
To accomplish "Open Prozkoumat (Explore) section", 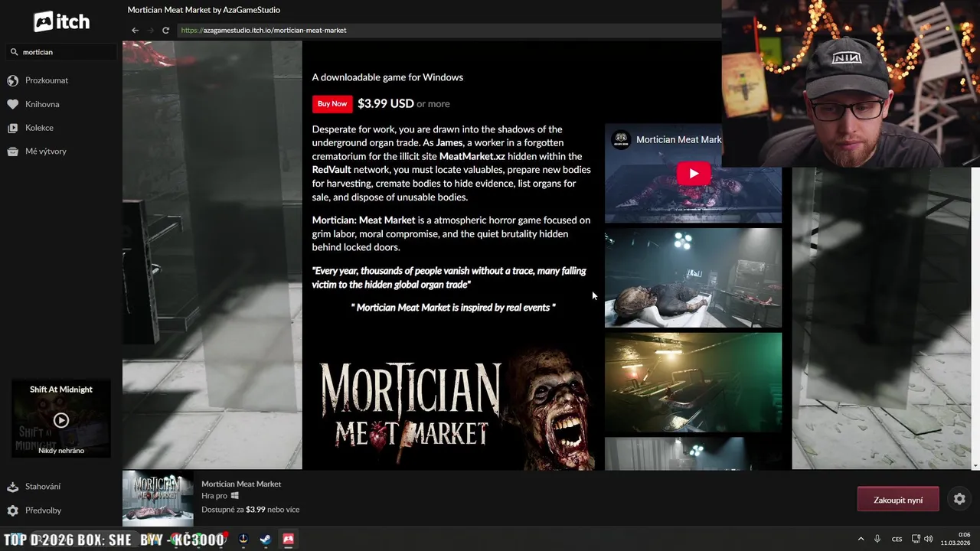I will click(47, 80).
